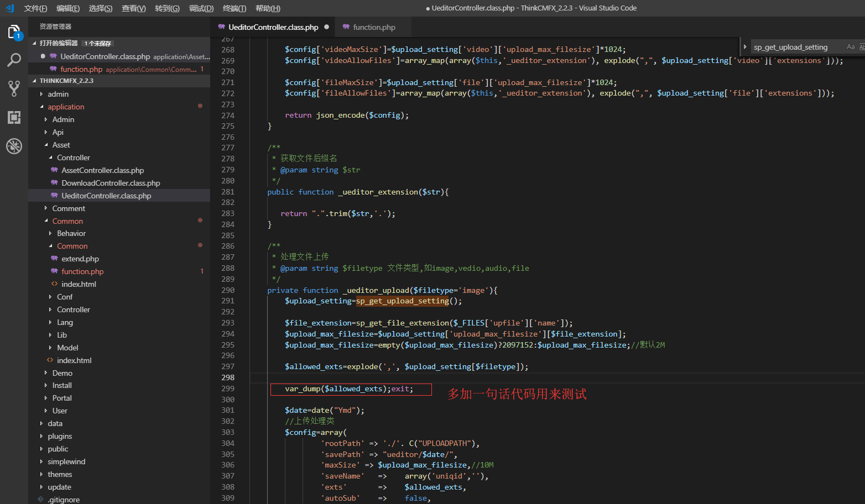Open the Explorer view icon
Viewport: 865px width, 504px height.
(x=14, y=32)
